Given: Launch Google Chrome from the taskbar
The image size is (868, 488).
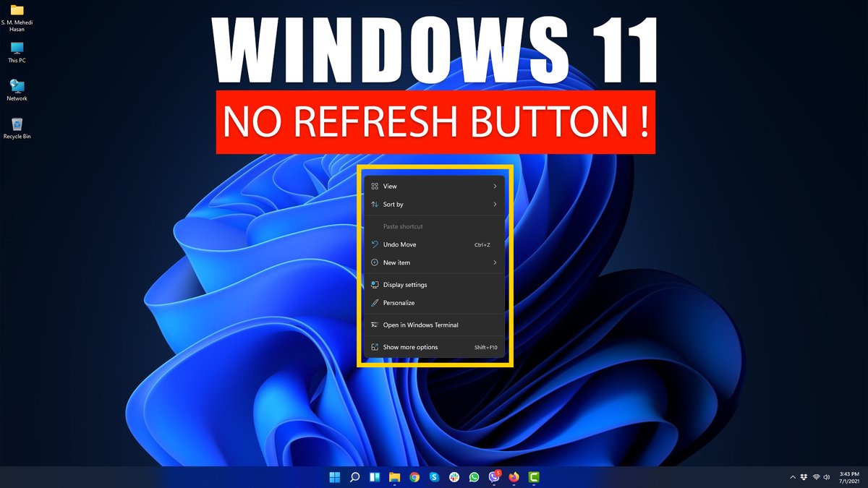Looking at the screenshot, I should click(x=413, y=477).
